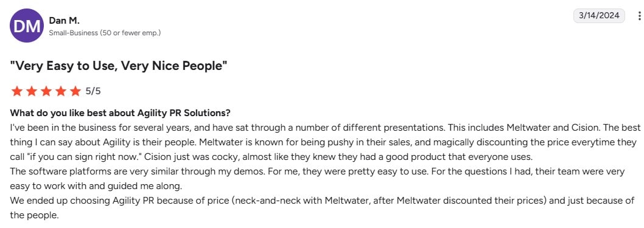This screenshot has height=228, width=644.
Task: Select the fourth rating star
Action: [61, 91]
